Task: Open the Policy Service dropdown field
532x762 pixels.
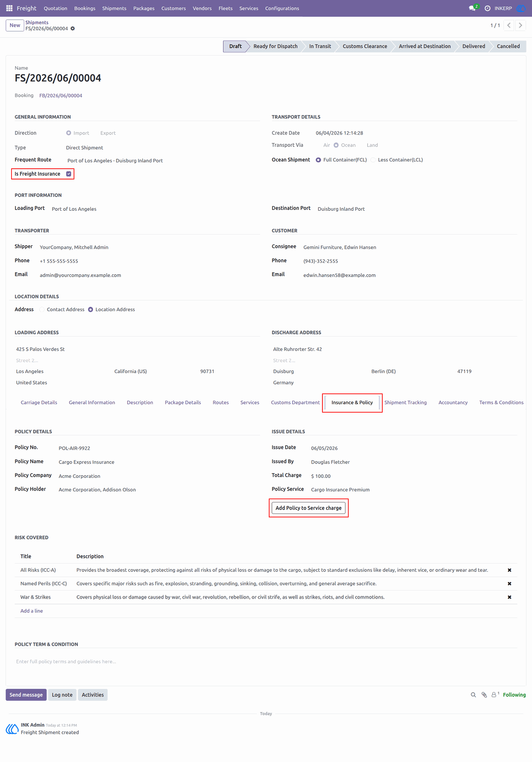Action: 414,490
